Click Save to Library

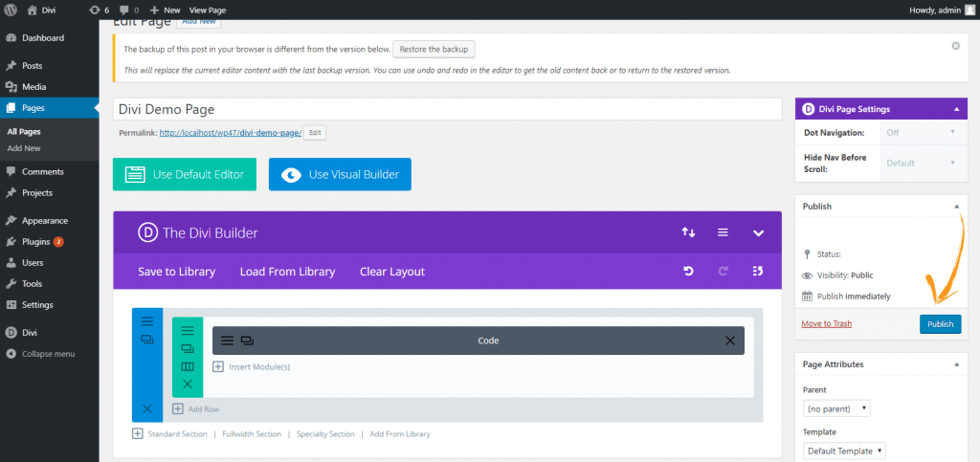[177, 272]
